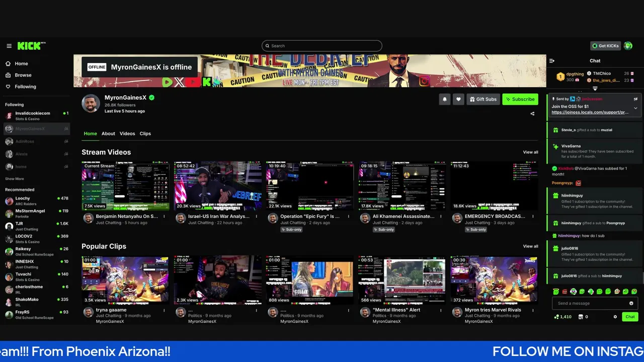
Task: Open options for Benjamin Netanyahu video
Action: click(x=164, y=217)
